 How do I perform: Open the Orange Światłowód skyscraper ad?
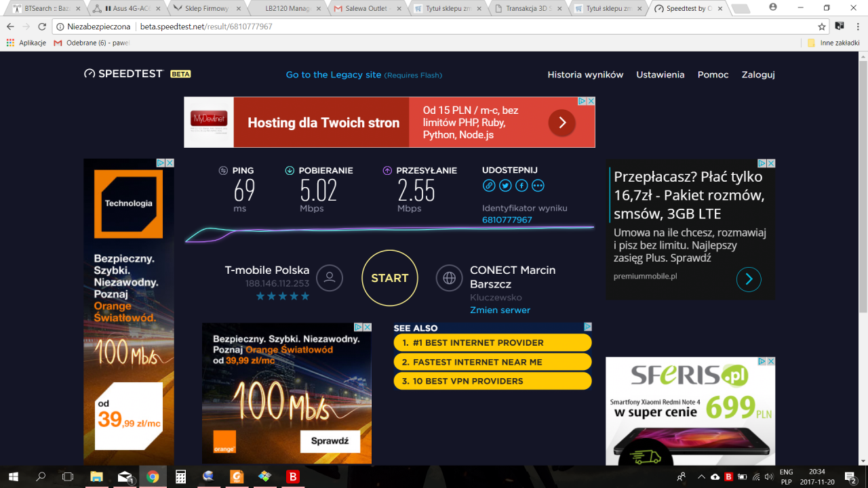(129, 312)
